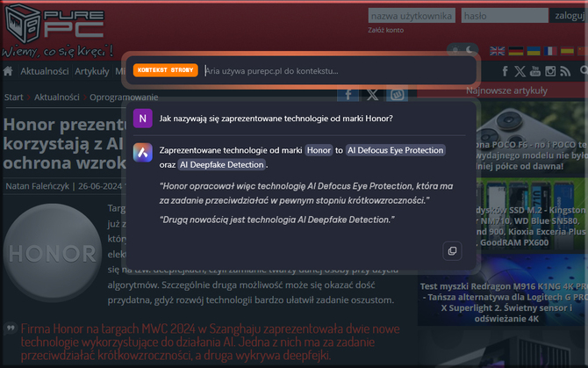Switch language with the French flag

(x=550, y=51)
